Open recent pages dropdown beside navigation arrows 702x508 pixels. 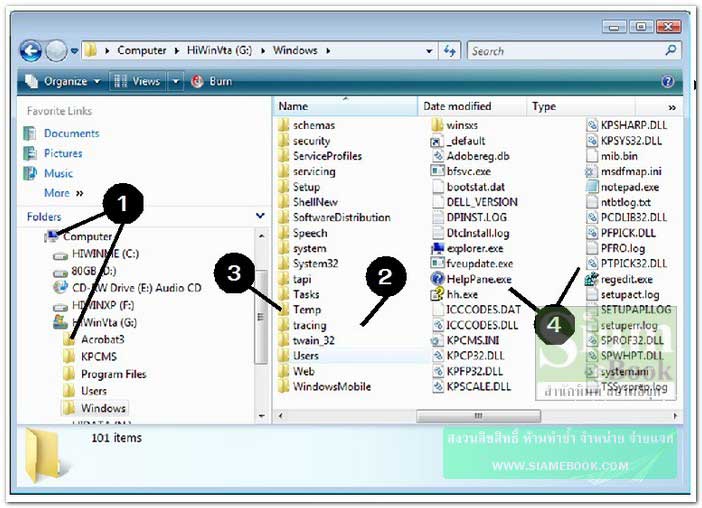point(74,51)
